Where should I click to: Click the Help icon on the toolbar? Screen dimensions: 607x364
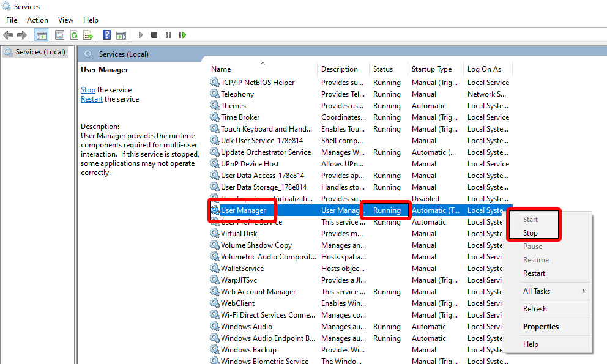(x=106, y=35)
